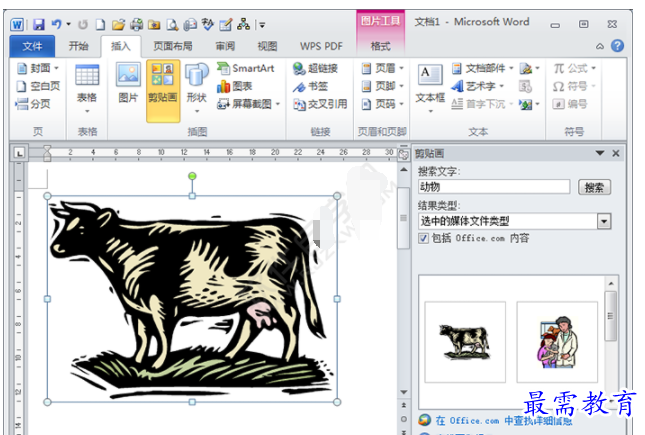The width and height of the screenshot is (645, 435).
Task: Click document scrollbar up arrow
Action: (x=404, y=170)
